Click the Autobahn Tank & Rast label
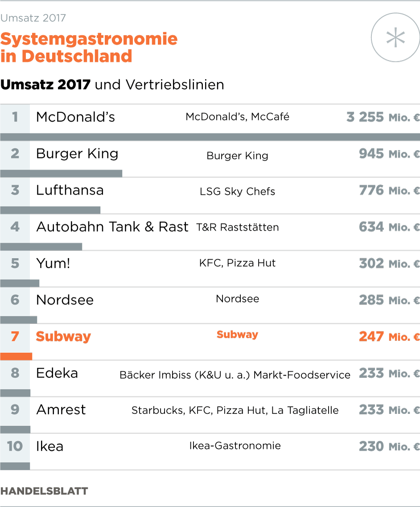Image resolution: width=420 pixels, height=507 pixels. pos(112,227)
